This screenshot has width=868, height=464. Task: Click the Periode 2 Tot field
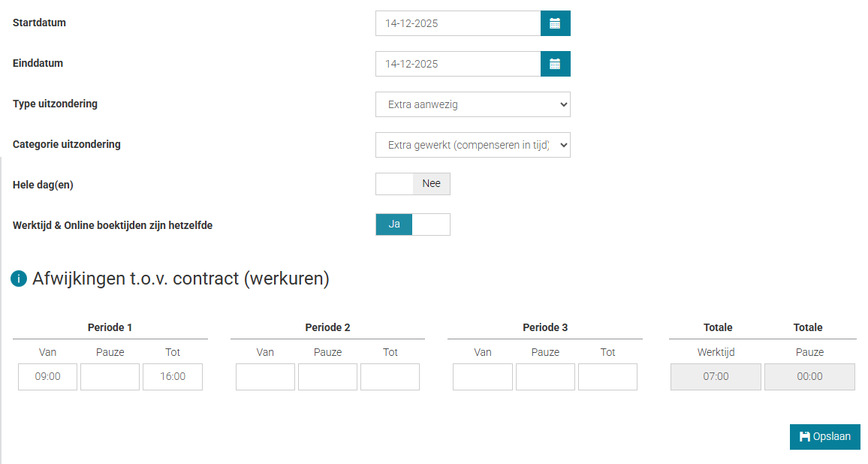(390, 377)
